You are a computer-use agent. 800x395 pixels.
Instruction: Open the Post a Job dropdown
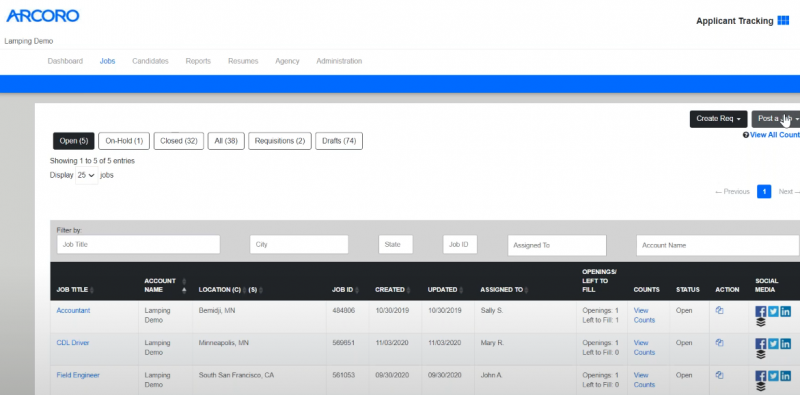pos(776,119)
